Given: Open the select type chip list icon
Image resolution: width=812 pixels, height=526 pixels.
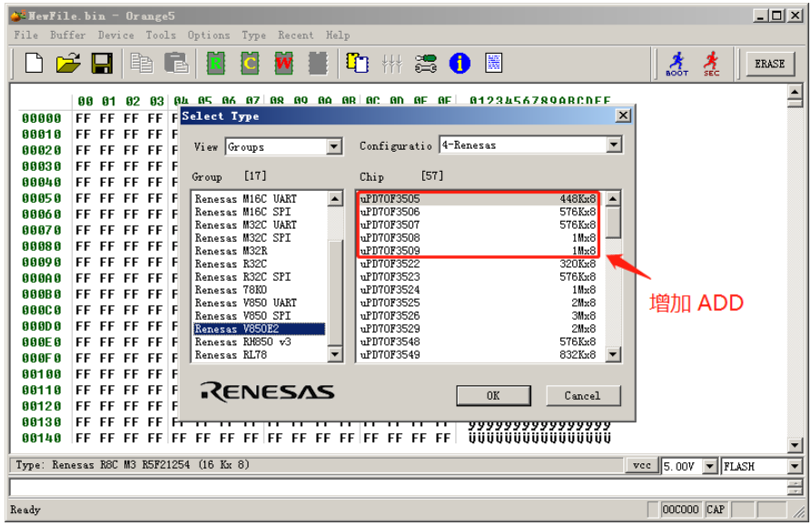Looking at the screenshot, I should 357,64.
